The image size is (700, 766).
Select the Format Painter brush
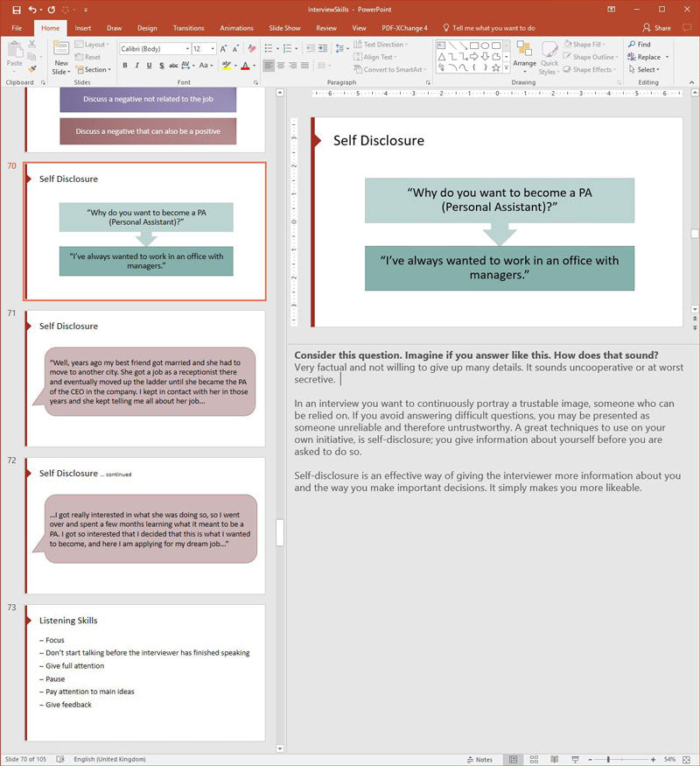point(32,69)
